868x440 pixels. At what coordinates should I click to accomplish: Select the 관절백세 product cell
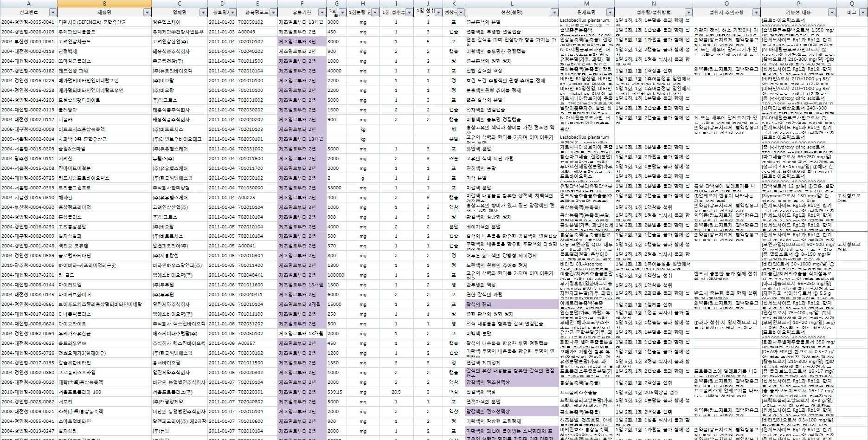[x=104, y=51]
